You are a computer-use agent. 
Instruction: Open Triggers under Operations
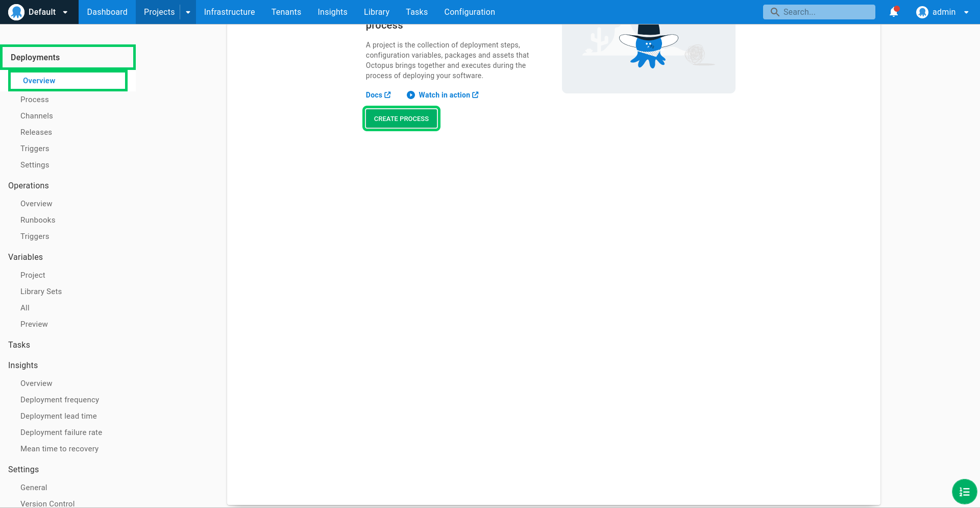(35, 236)
